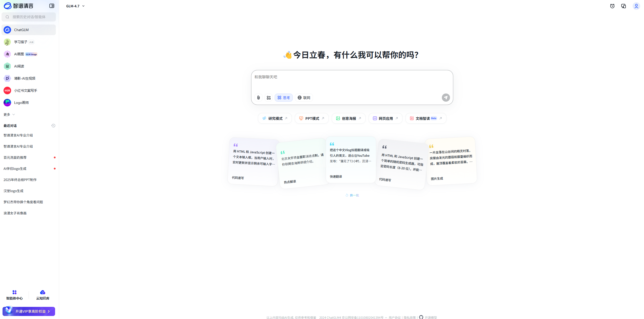
Task: Open the alarm clock icon at top right
Action: (612, 6)
